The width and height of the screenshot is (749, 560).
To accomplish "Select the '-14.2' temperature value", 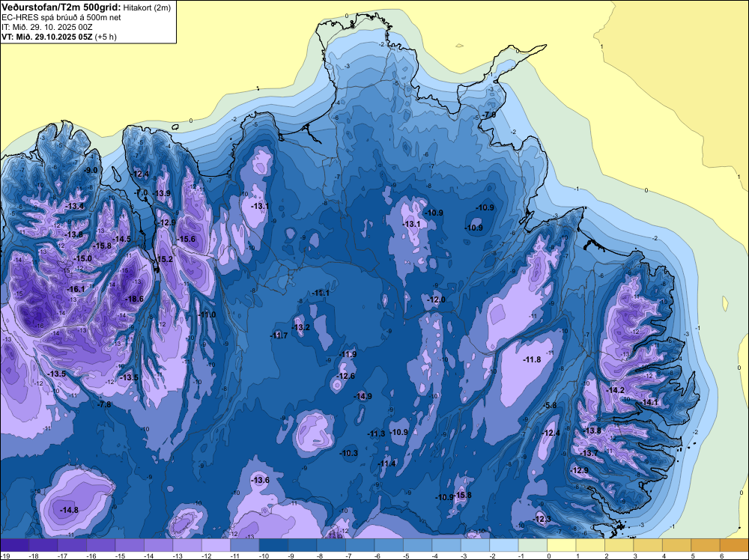I will coord(615,391).
